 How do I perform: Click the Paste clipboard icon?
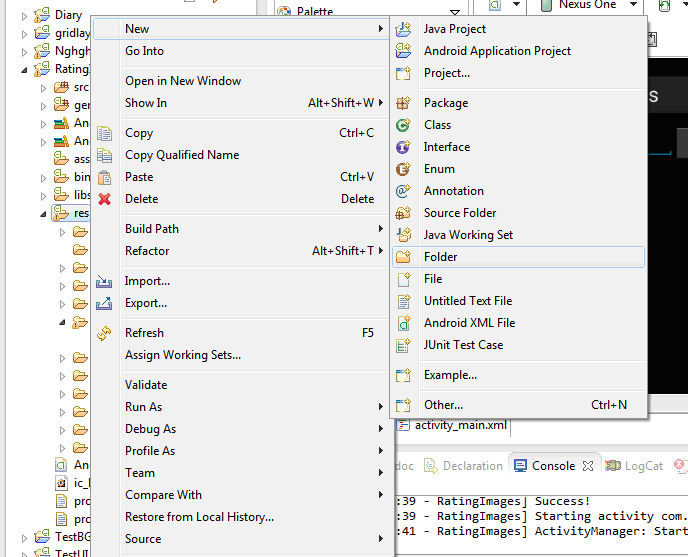(104, 177)
